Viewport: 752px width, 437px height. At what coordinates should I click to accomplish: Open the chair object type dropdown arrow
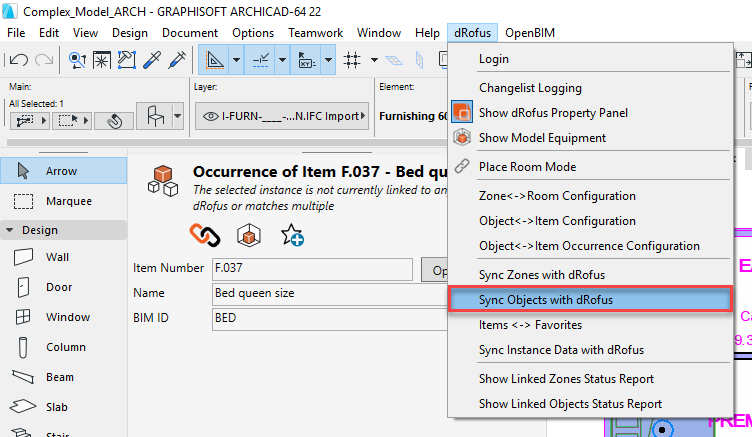(177, 117)
